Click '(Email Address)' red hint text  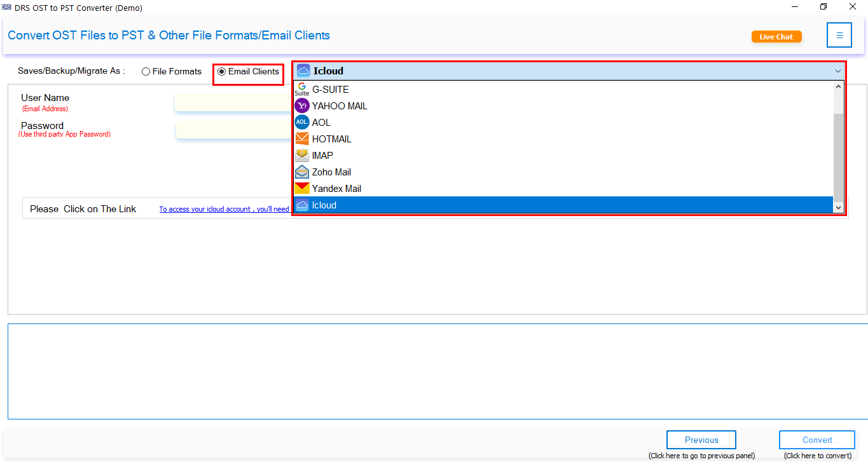pyautogui.click(x=45, y=109)
